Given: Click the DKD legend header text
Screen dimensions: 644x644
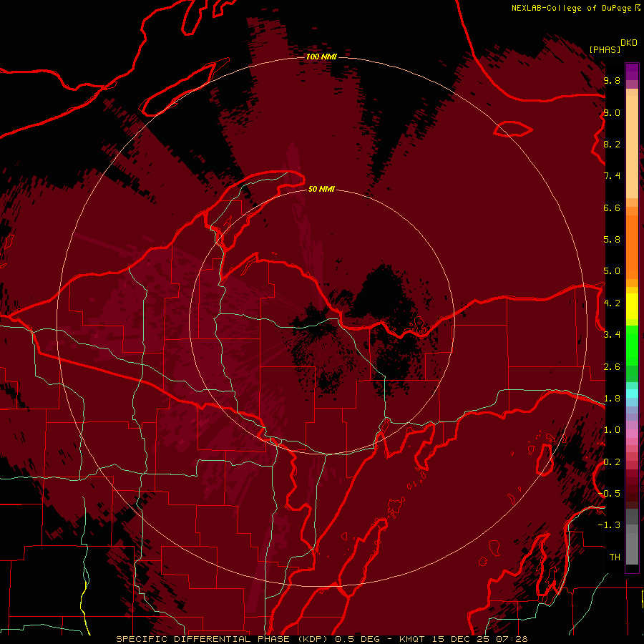Looking at the screenshot, I should [x=629, y=43].
